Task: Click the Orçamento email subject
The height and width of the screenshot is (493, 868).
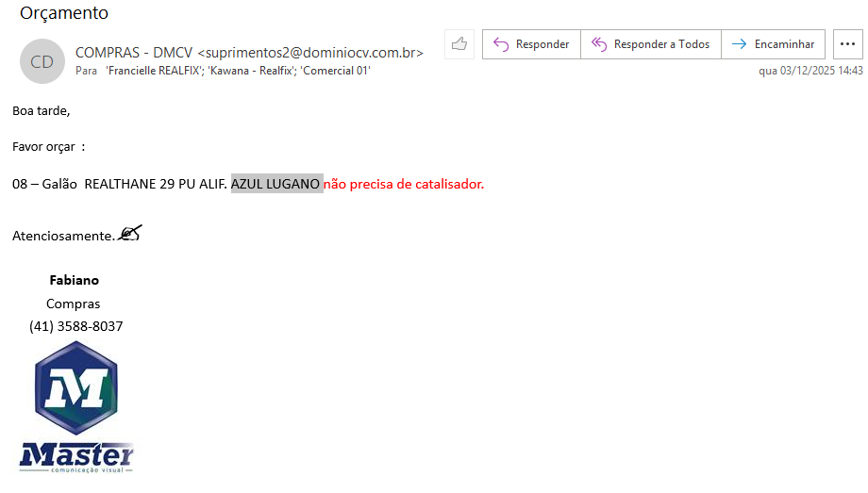Action: point(64,13)
